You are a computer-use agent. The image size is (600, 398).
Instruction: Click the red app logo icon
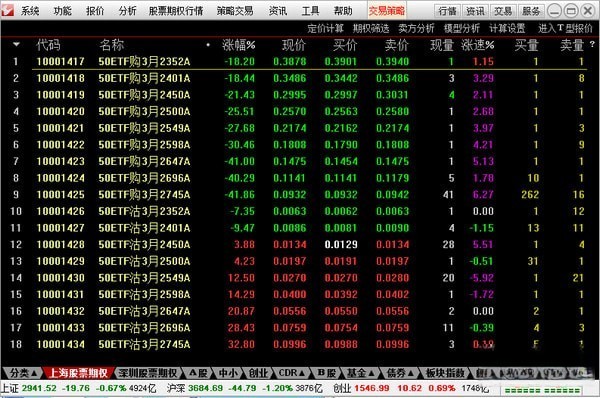(8, 10)
